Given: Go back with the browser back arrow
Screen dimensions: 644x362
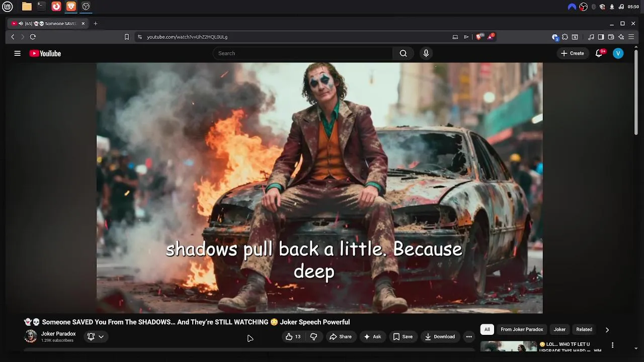Looking at the screenshot, I should pyautogui.click(x=13, y=37).
